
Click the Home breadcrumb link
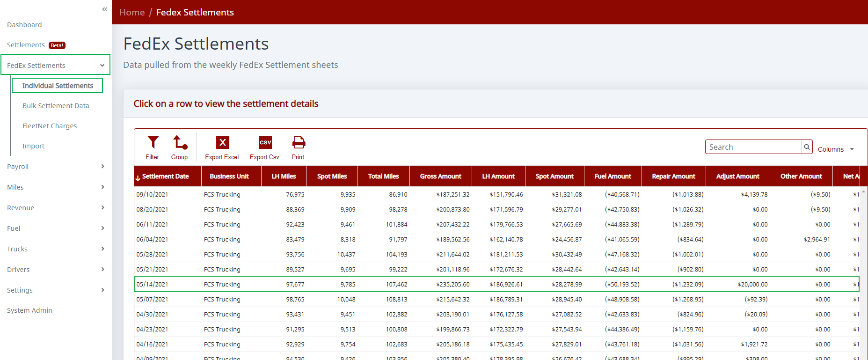point(132,12)
